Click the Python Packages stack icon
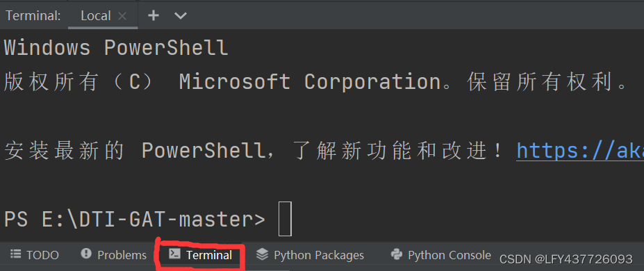The image size is (644, 271). pos(262,254)
